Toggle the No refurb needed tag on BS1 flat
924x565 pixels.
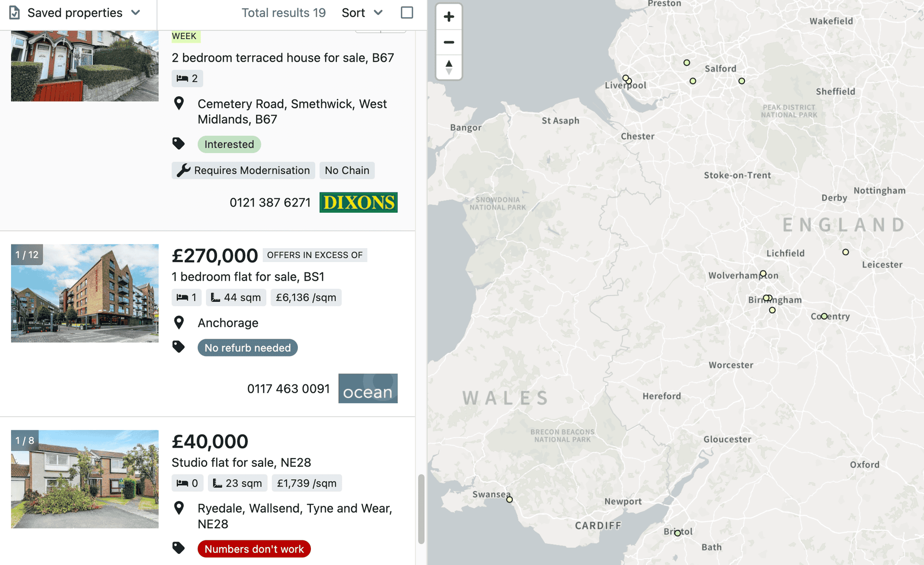(x=247, y=348)
